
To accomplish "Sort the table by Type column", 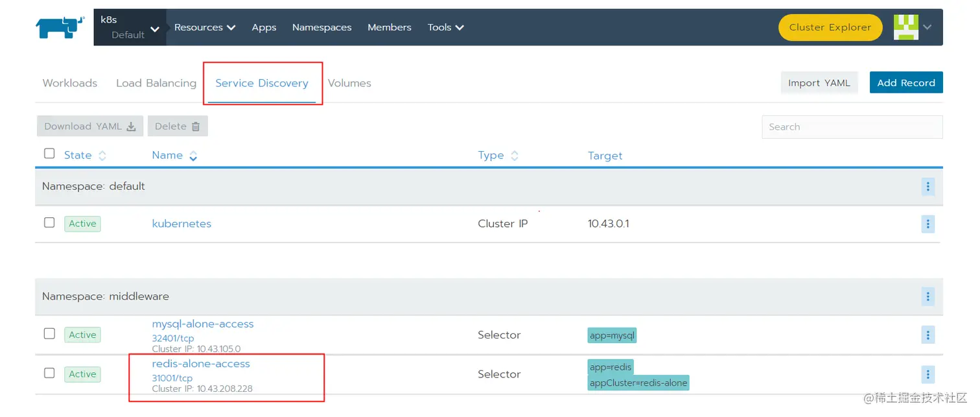I will point(498,156).
